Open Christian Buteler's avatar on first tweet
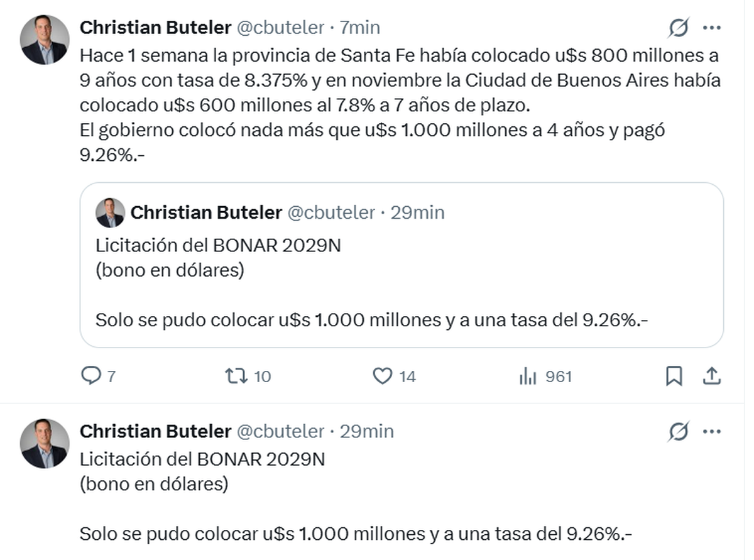The image size is (754, 560). point(45,40)
